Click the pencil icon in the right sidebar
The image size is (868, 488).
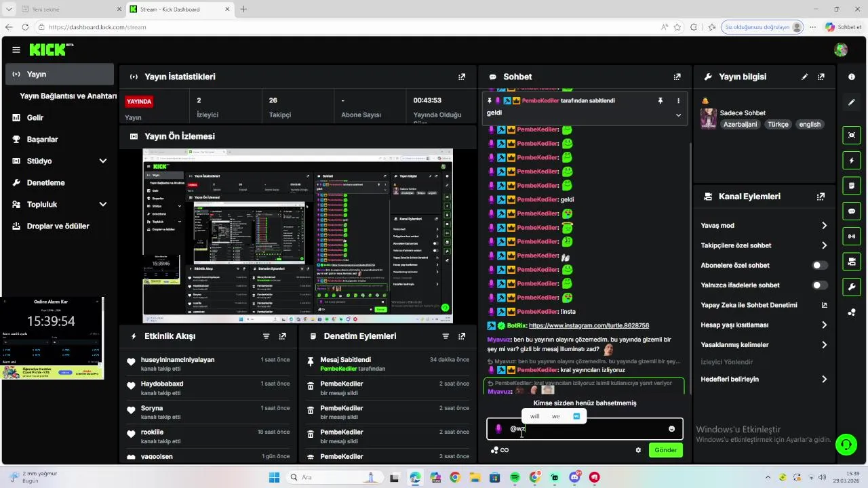(x=852, y=102)
